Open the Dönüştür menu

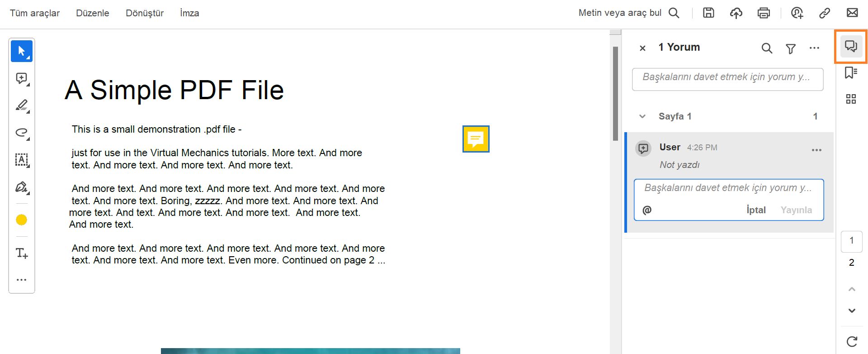[145, 13]
